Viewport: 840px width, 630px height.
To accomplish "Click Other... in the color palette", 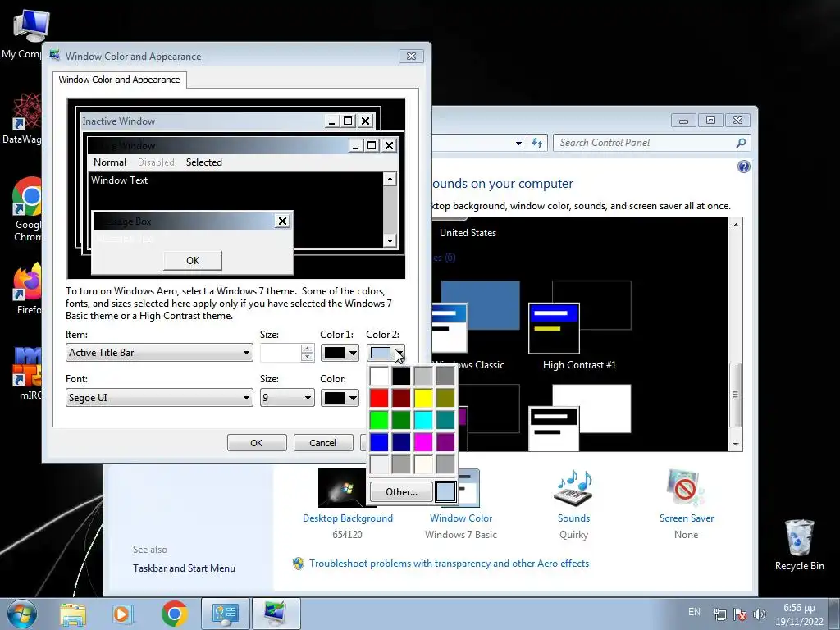I will point(401,492).
